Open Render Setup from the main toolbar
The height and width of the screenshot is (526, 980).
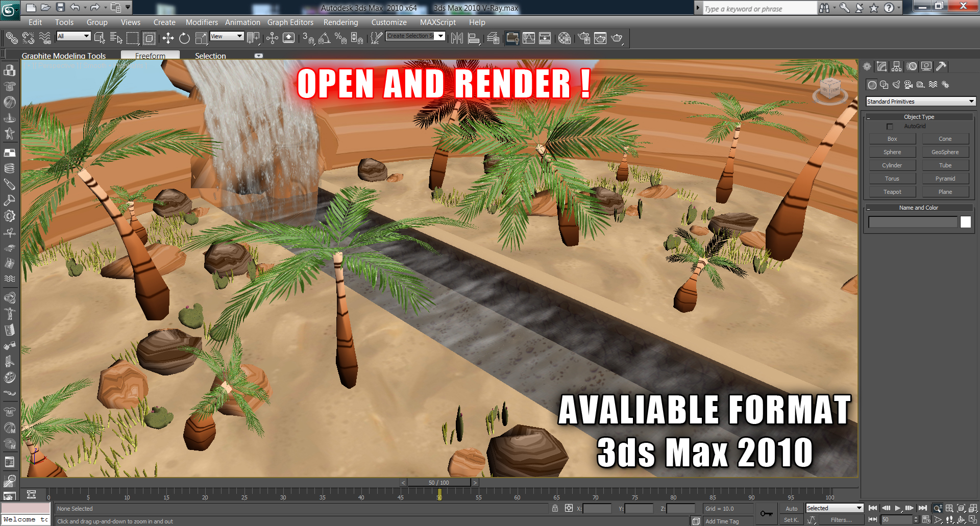tap(583, 38)
